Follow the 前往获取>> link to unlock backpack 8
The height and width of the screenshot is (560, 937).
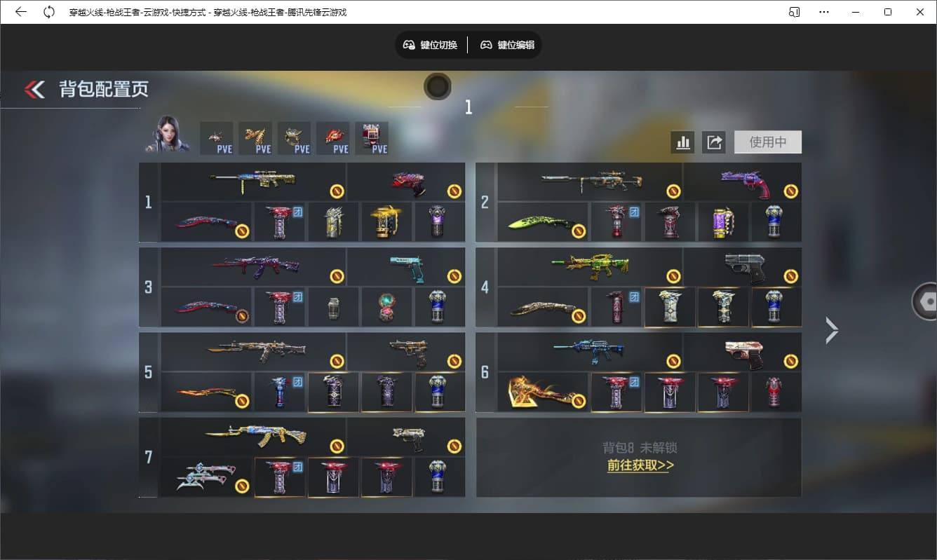[x=640, y=465]
